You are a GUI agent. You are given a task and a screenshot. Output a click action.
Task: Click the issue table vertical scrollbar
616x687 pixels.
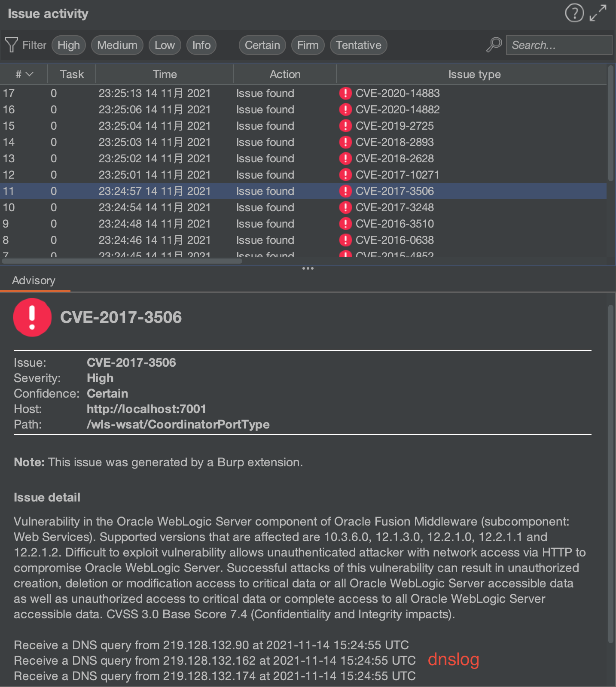coord(611,124)
